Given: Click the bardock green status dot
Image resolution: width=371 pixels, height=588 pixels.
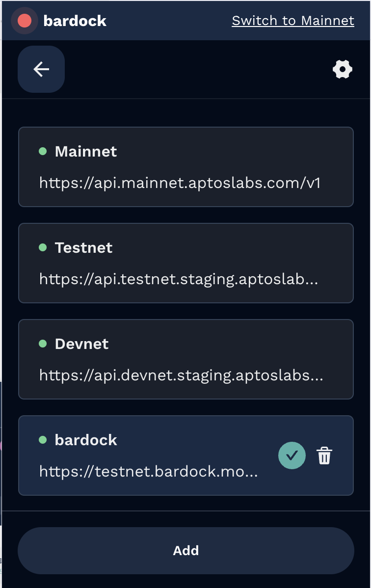Looking at the screenshot, I should 43,440.
